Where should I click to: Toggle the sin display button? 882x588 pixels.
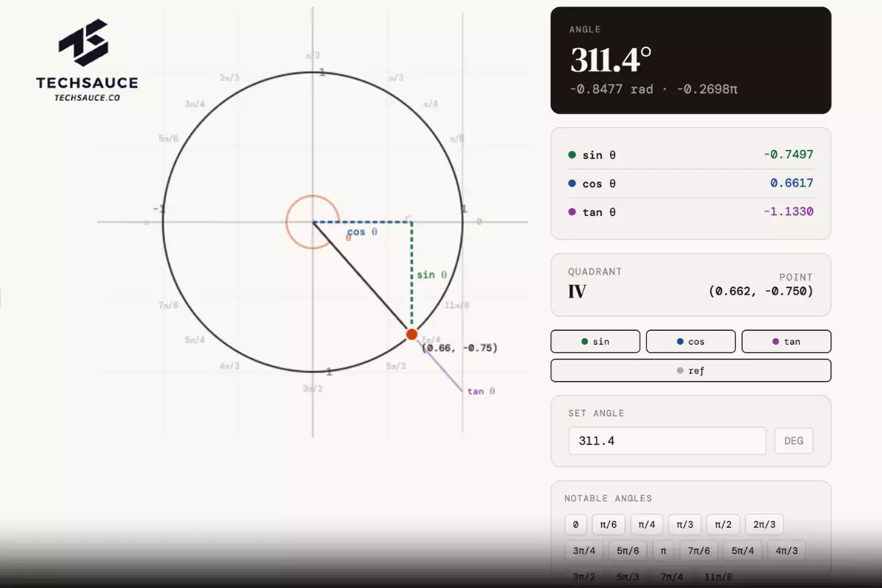595,341
